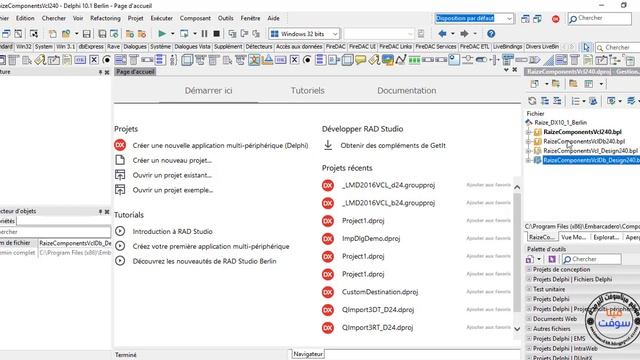This screenshot has width=640, height=360.
Task: Open the Refactoring menu
Action: (105, 18)
